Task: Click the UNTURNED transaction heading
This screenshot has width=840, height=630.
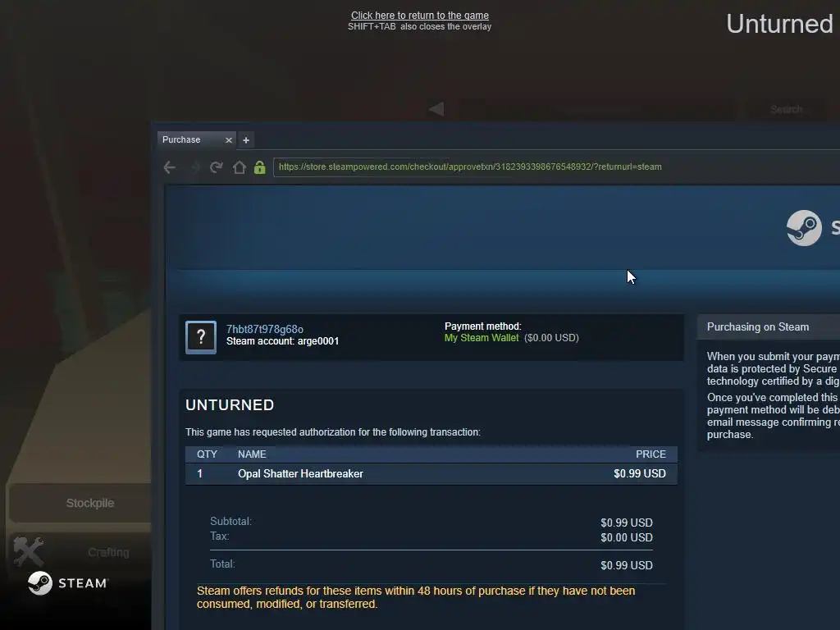Action: click(x=230, y=405)
